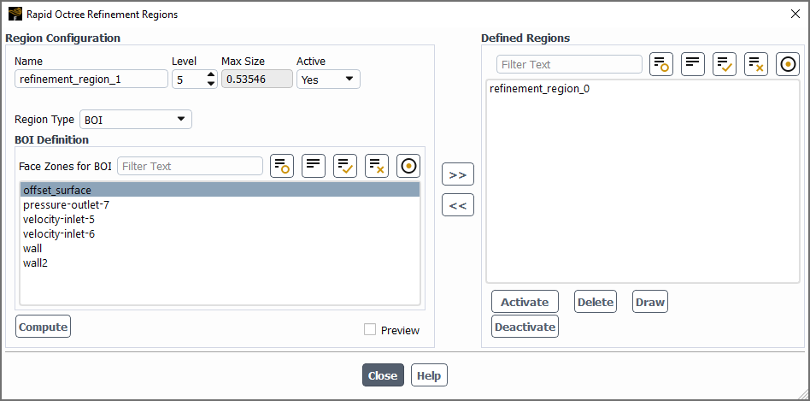Screen dimensions: 810x401
Task: Click the Name field with refinement_region_1
Action: [x=91, y=79]
